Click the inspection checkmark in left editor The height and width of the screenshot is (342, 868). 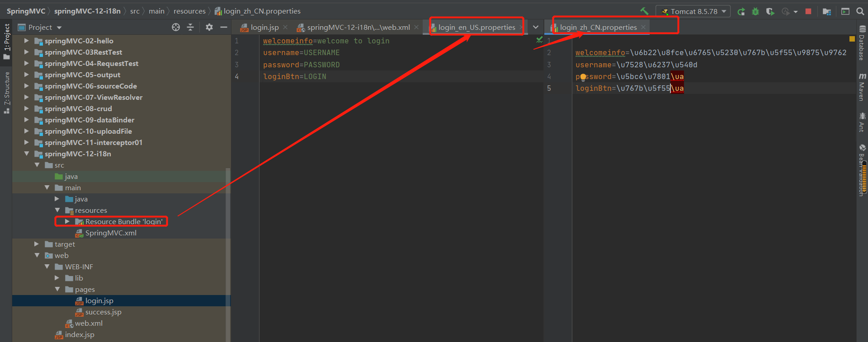tap(539, 40)
